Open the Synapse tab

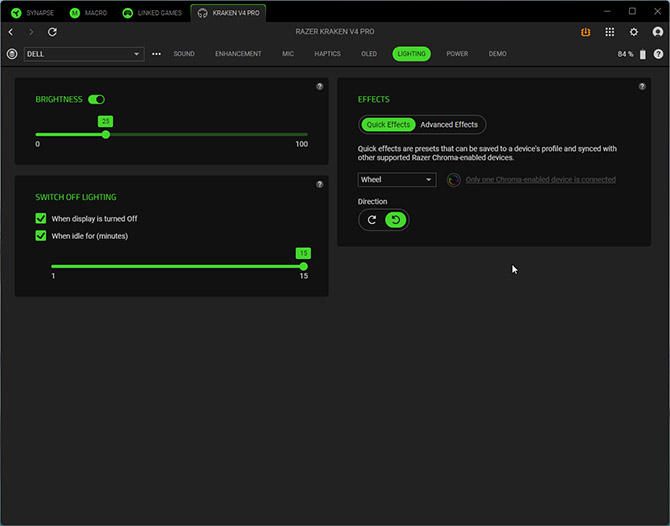tap(32, 13)
